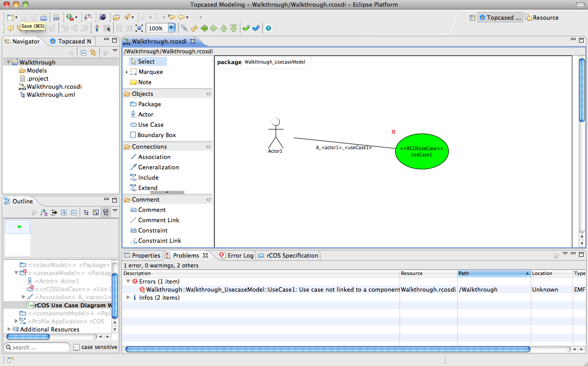Click the Description column header
This screenshot has height=366, width=588.
click(x=261, y=273)
